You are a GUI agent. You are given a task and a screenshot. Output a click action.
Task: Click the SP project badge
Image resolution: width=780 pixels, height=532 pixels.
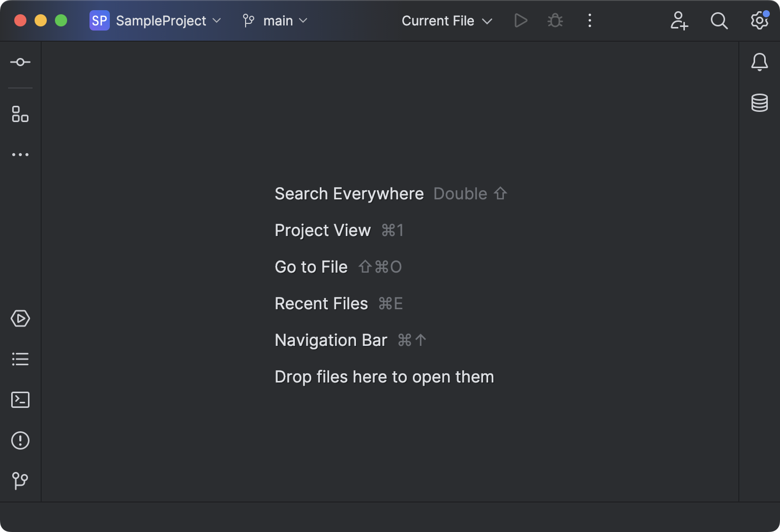click(100, 21)
